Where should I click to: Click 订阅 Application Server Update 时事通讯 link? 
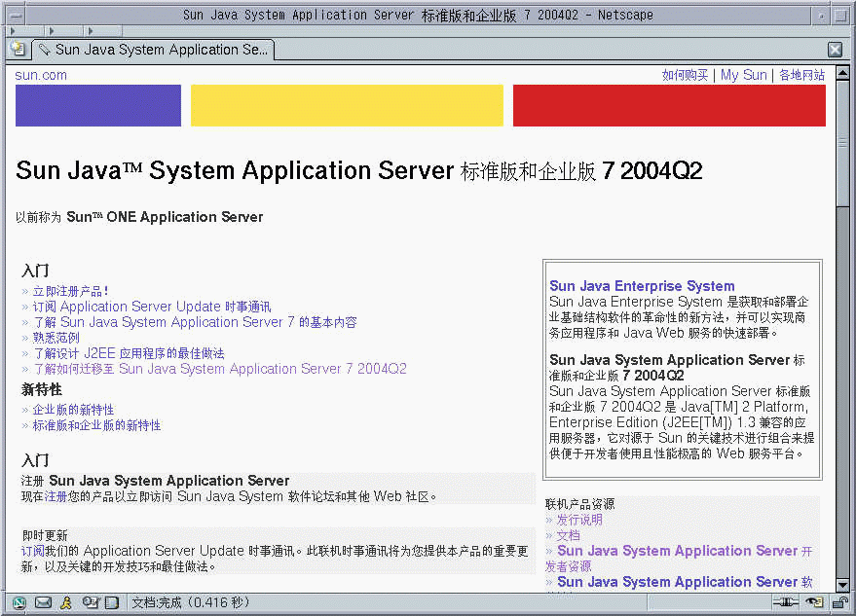(152, 307)
